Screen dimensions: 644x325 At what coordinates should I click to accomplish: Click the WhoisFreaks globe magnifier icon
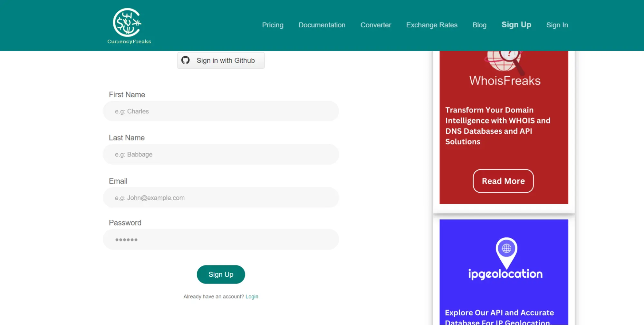[x=503, y=61]
